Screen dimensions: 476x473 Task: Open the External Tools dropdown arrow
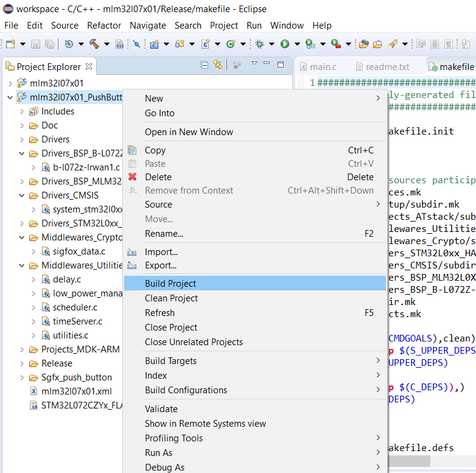pos(349,44)
